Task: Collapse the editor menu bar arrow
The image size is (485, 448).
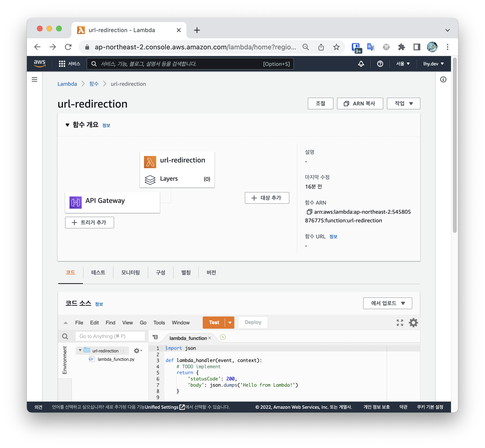Action: [x=65, y=323]
